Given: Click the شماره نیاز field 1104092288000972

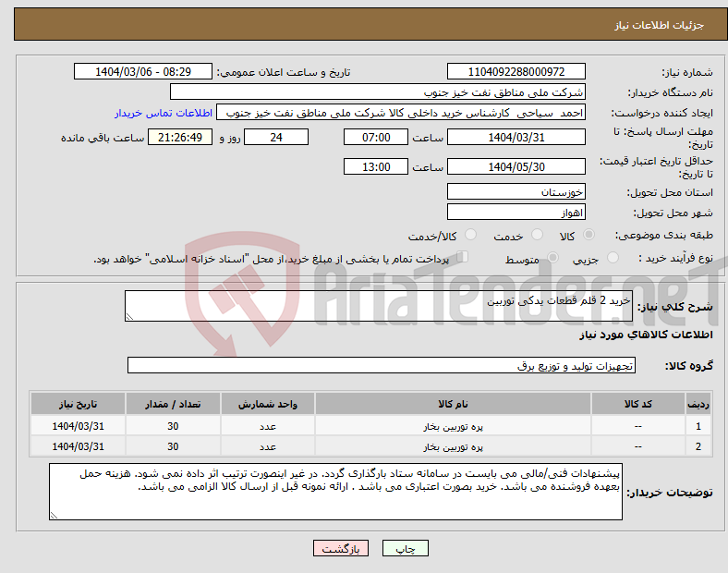Looking at the screenshot, I should pyautogui.click(x=516, y=71).
